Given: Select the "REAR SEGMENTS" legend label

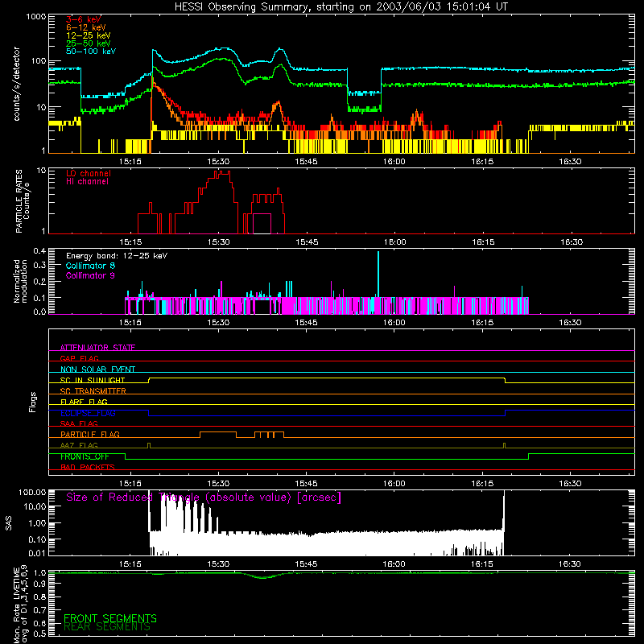Looking at the screenshot, I should (107, 627).
